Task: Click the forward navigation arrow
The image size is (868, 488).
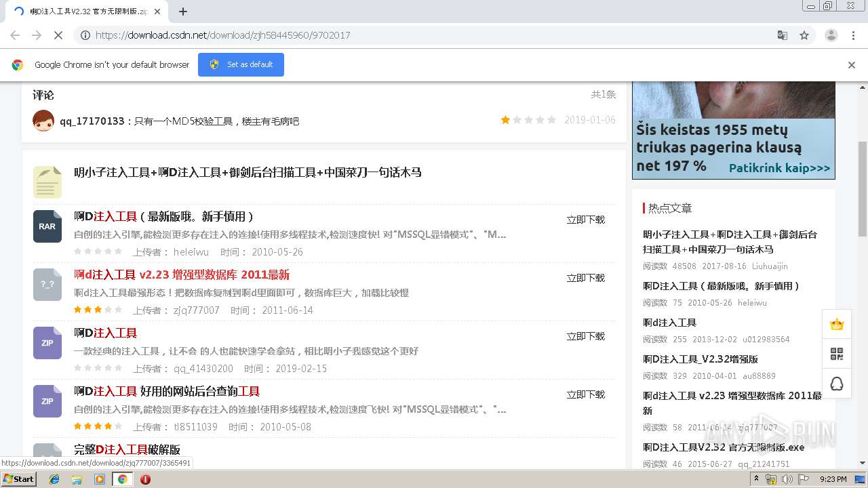Action: (37, 35)
